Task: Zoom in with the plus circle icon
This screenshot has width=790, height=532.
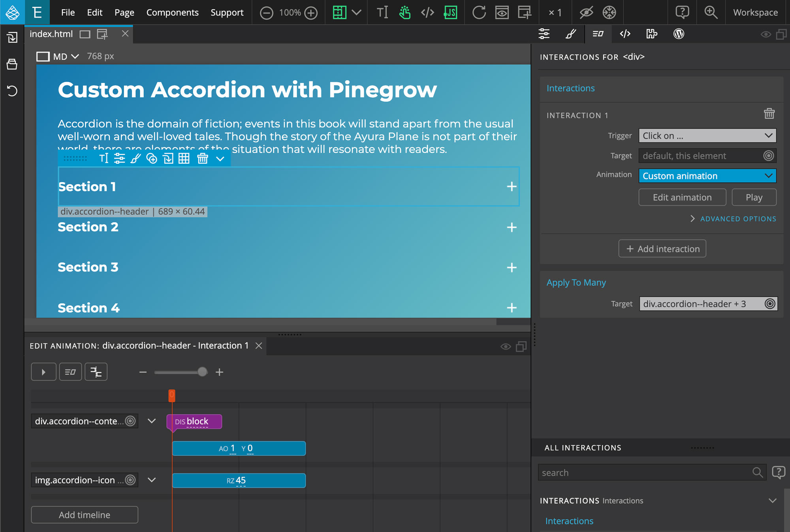Action: point(311,13)
